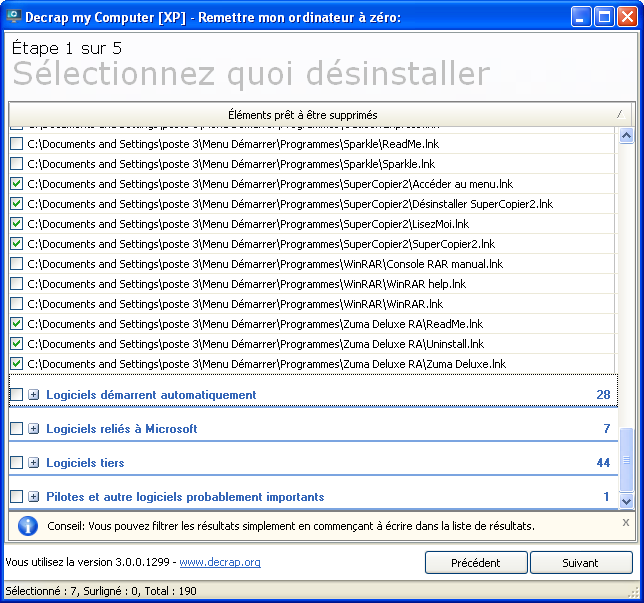This screenshot has width=644, height=603.
Task: Expand Pilotes et autre logiciels group
Action: click(34, 497)
